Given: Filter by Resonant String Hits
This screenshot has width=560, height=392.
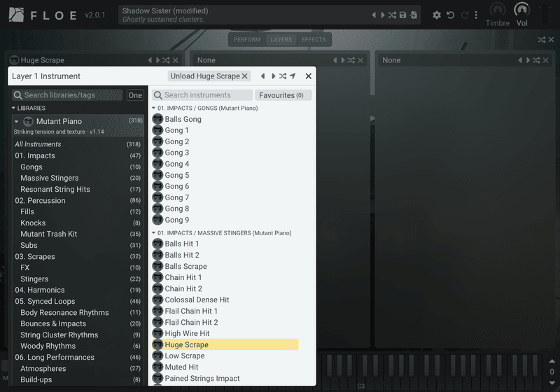Looking at the screenshot, I should coord(78,189).
